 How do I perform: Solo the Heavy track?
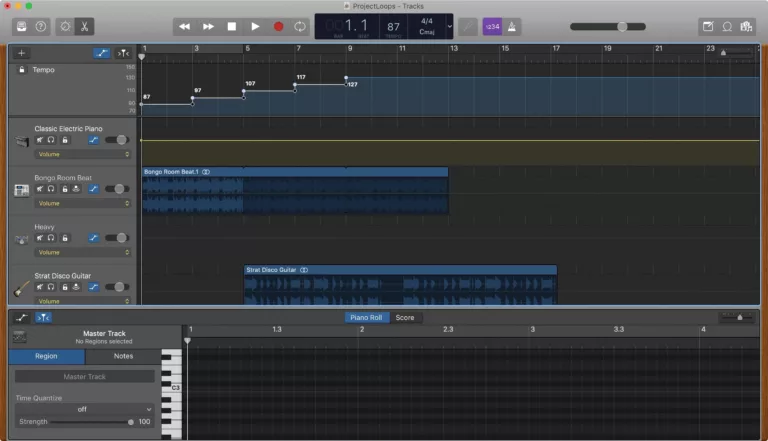pos(51,238)
